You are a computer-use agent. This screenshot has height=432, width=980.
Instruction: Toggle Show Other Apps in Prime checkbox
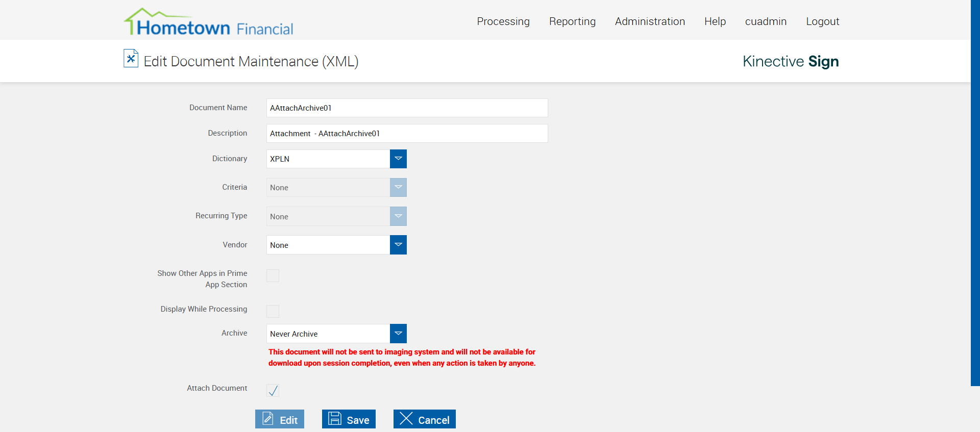click(273, 276)
